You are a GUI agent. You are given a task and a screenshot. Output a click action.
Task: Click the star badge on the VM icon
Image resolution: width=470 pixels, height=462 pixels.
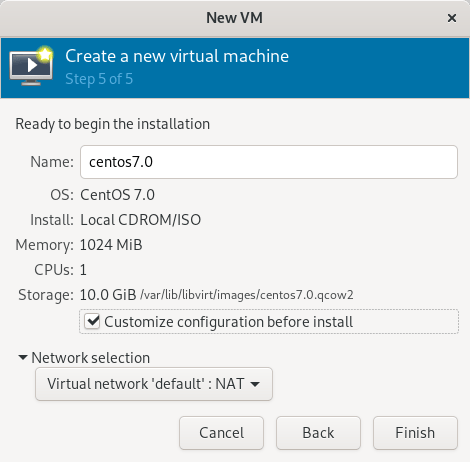click(x=45, y=54)
